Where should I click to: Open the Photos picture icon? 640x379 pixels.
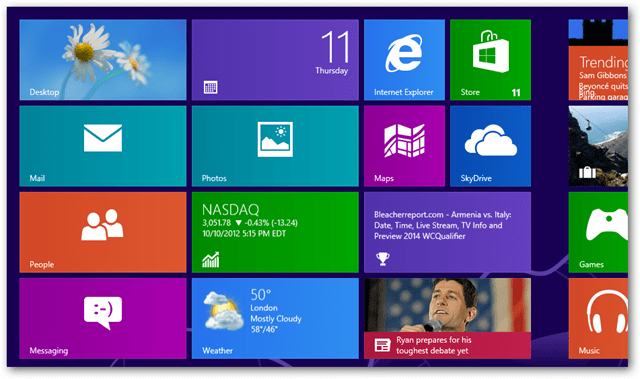tap(275, 139)
